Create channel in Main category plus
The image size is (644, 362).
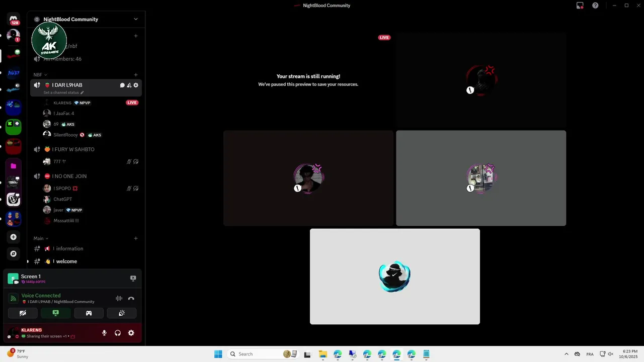tap(136, 238)
